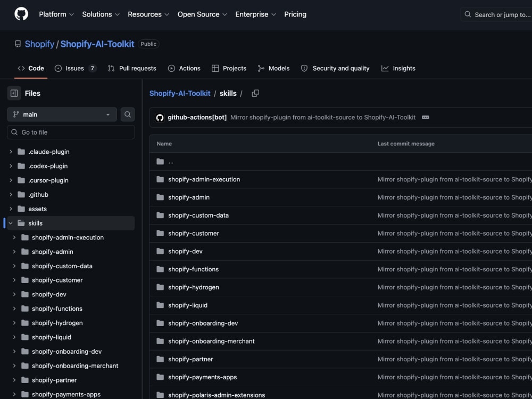Image resolution: width=532 pixels, height=399 pixels.
Task: Open the Shopify-AI-Toolkit repo title link
Action: click(97, 44)
